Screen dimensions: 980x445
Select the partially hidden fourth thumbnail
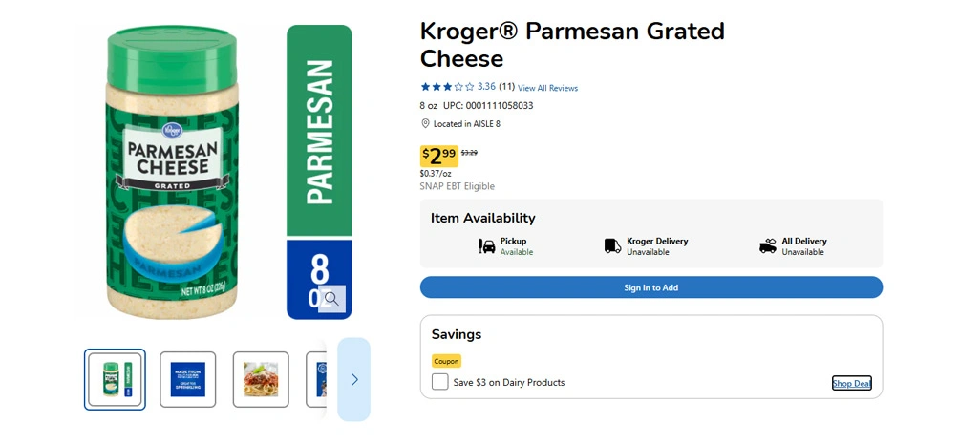click(322, 379)
